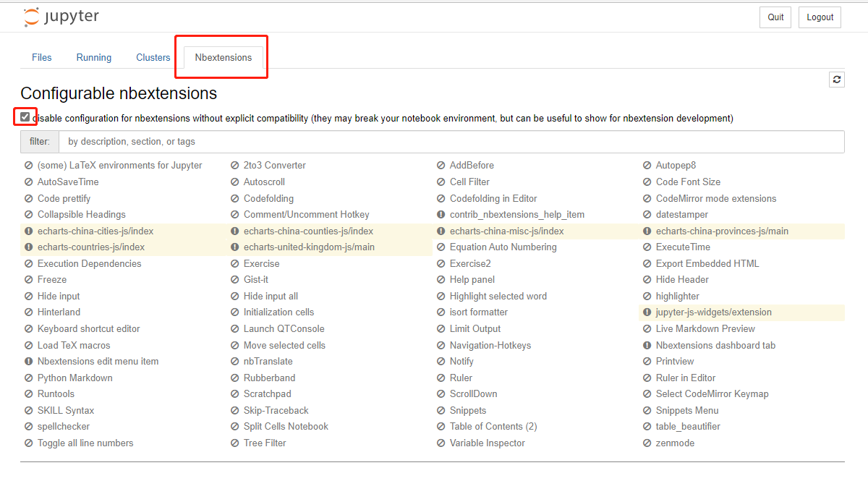This screenshot has width=868, height=481.
Task: Click the Logout button
Action: pyautogui.click(x=820, y=17)
